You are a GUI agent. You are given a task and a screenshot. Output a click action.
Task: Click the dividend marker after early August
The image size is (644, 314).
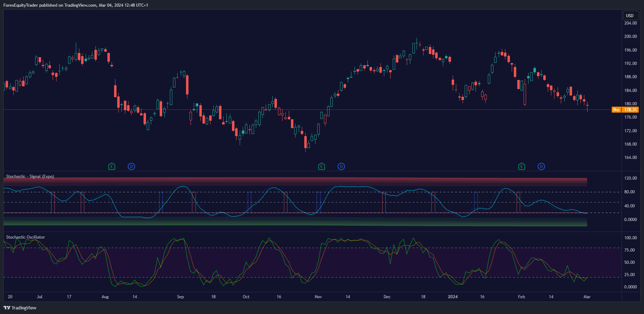point(131,166)
